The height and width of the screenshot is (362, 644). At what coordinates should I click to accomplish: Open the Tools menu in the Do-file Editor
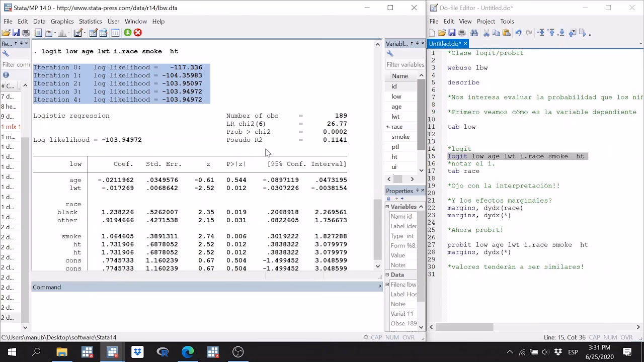(x=507, y=21)
